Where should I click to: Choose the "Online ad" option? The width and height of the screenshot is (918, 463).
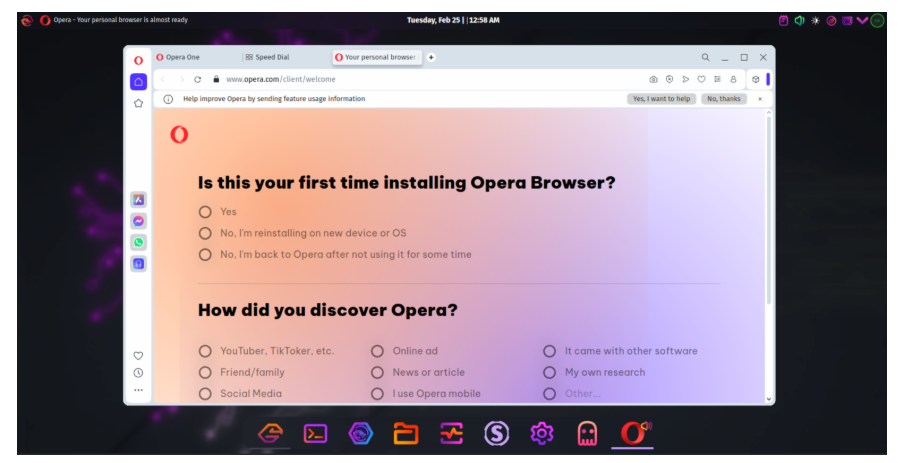[x=377, y=351]
